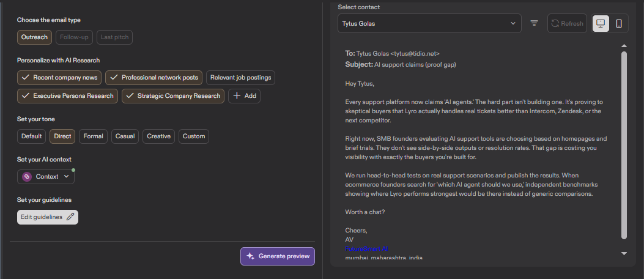
Task: Click Edit guidelines button
Action: [48, 217]
